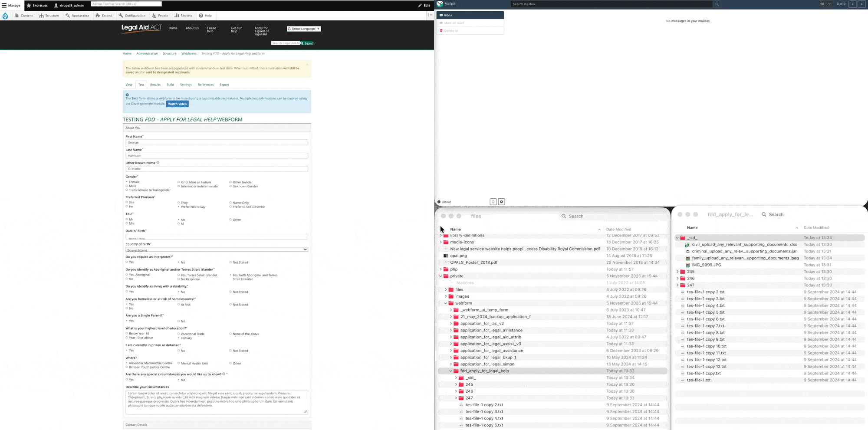
Task: Go to next page of Mailpit messages
Action: 861,4
